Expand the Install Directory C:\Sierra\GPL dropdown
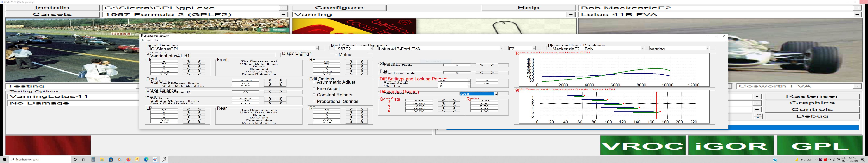This screenshot has height=163, width=868. click(x=317, y=48)
